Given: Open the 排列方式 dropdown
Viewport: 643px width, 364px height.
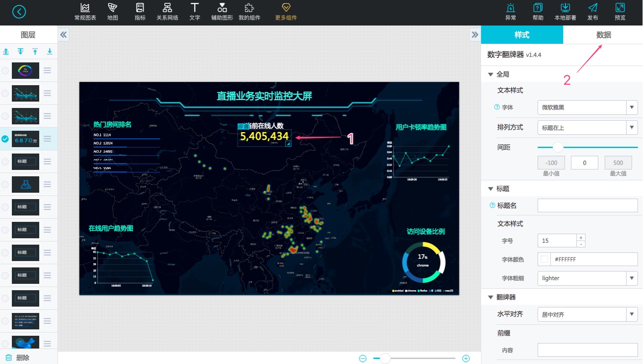Looking at the screenshot, I should coord(587,128).
